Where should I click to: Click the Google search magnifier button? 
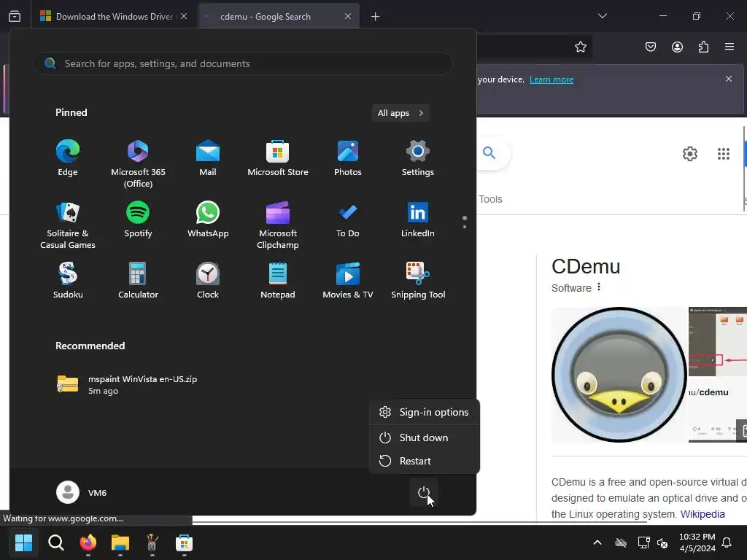(x=489, y=153)
